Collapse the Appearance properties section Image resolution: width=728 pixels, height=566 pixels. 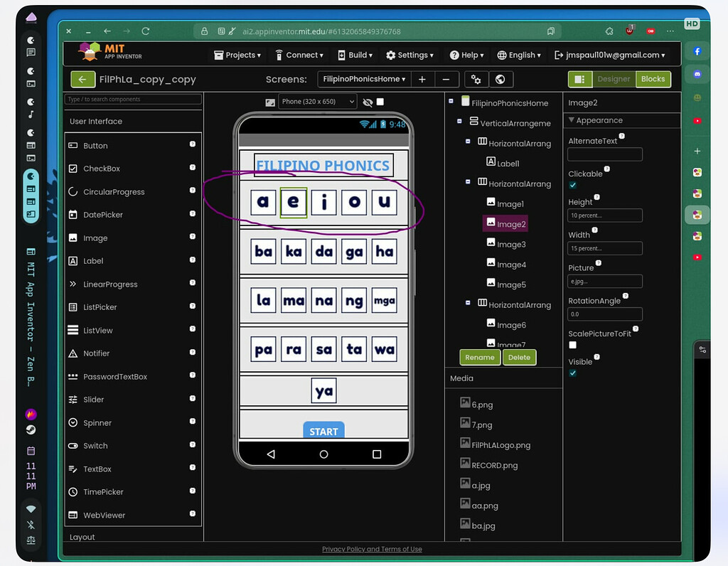tap(572, 121)
